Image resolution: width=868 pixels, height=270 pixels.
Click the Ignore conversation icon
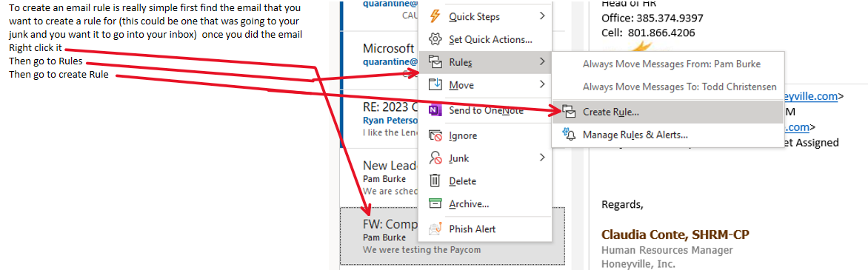pos(435,135)
